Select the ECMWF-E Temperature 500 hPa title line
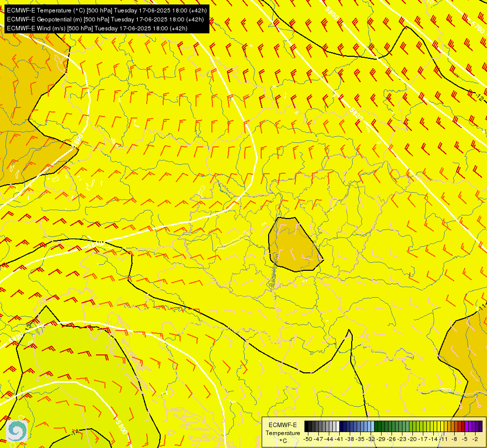The height and width of the screenshot is (448, 487). 106,10
